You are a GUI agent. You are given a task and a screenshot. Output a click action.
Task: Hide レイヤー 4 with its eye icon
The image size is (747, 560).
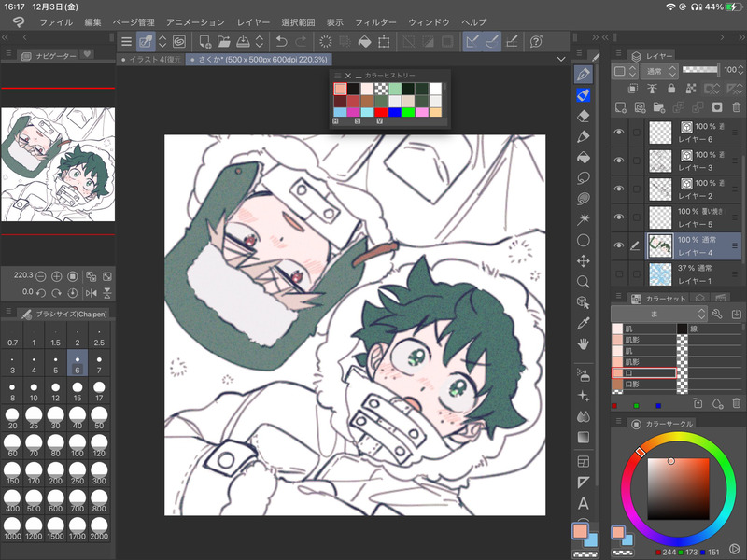click(619, 245)
